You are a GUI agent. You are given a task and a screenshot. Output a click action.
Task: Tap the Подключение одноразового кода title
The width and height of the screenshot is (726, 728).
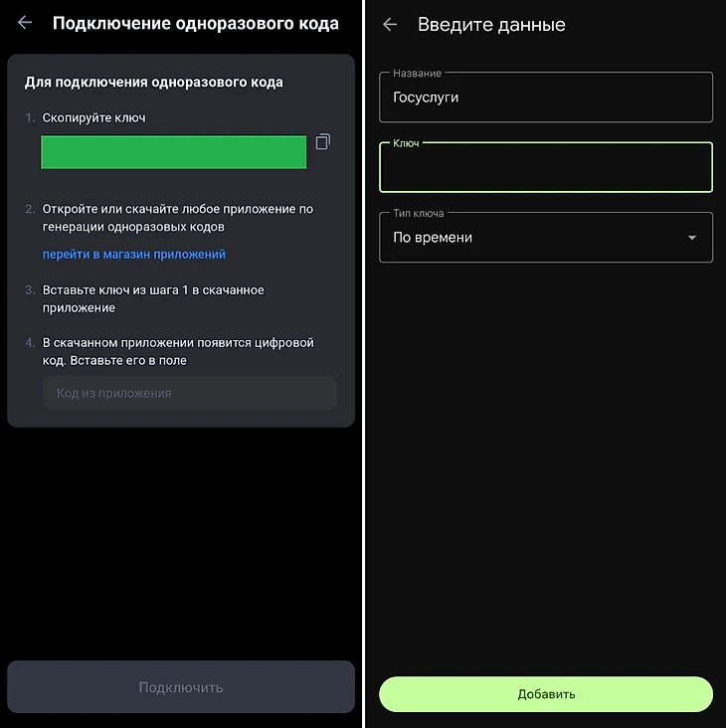(196, 23)
